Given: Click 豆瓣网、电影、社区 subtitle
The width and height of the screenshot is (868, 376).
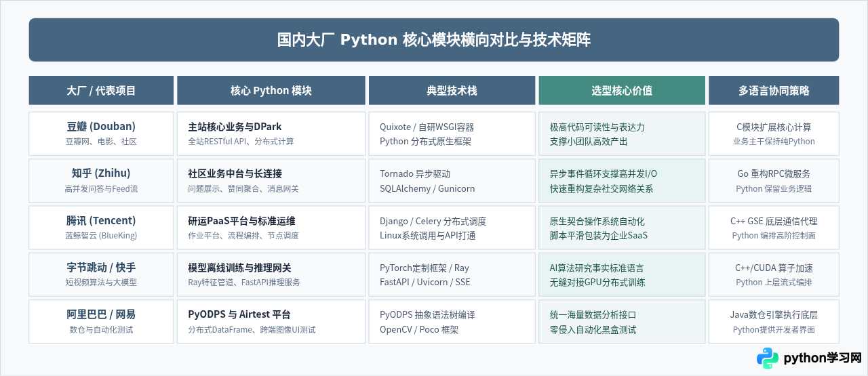Looking at the screenshot, I should pos(101,142).
